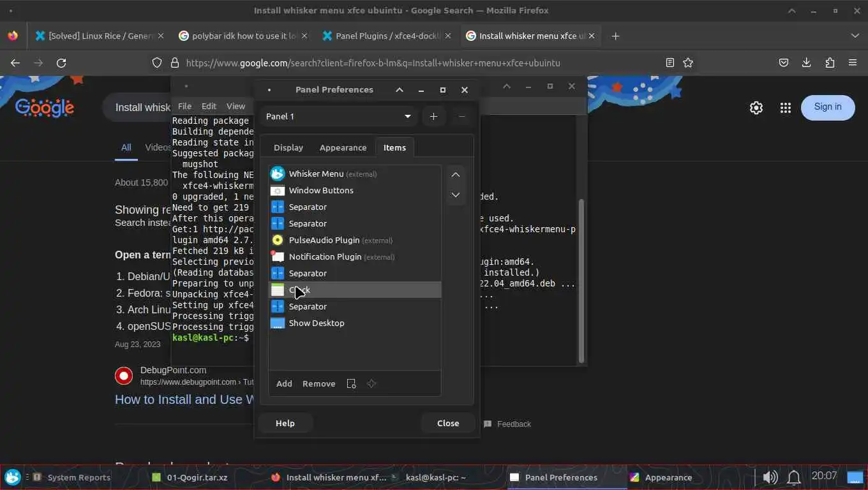Switch to the Items tab

point(394,147)
